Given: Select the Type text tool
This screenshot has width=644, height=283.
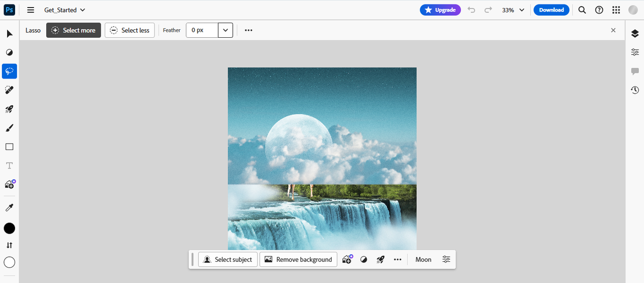Looking at the screenshot, I should [x=10, y=166].
